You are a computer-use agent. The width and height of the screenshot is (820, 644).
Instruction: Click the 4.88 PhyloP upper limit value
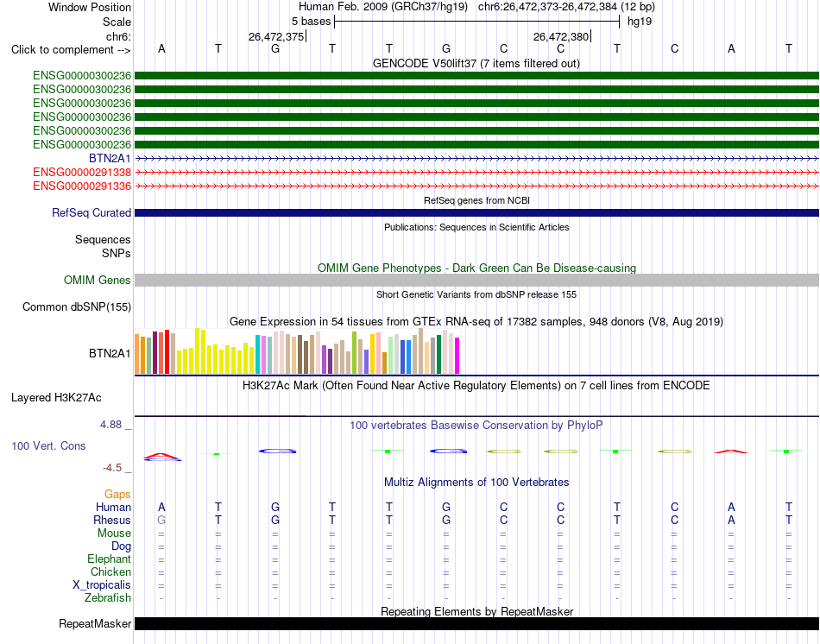110,424
